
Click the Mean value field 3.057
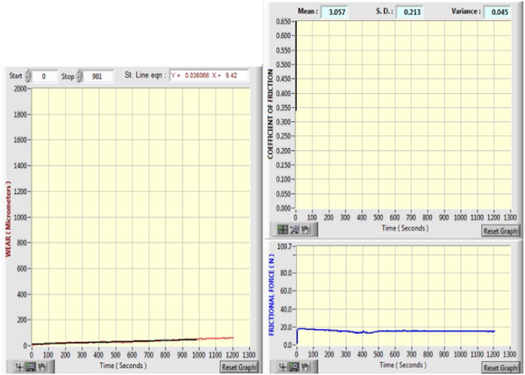[335, 12]
